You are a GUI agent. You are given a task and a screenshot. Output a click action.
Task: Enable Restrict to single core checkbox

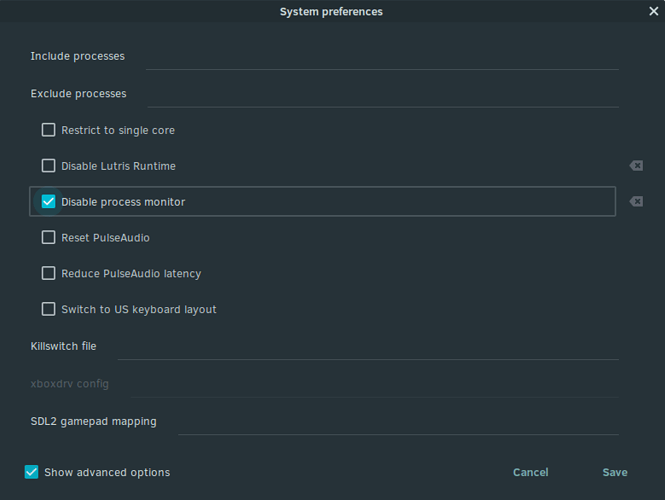coord(48,130)
